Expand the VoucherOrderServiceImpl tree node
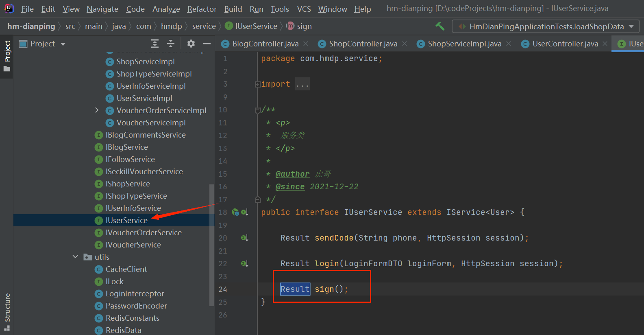Image resolution: width=644 pixels, height=335 pixels. tap(97, 110)
